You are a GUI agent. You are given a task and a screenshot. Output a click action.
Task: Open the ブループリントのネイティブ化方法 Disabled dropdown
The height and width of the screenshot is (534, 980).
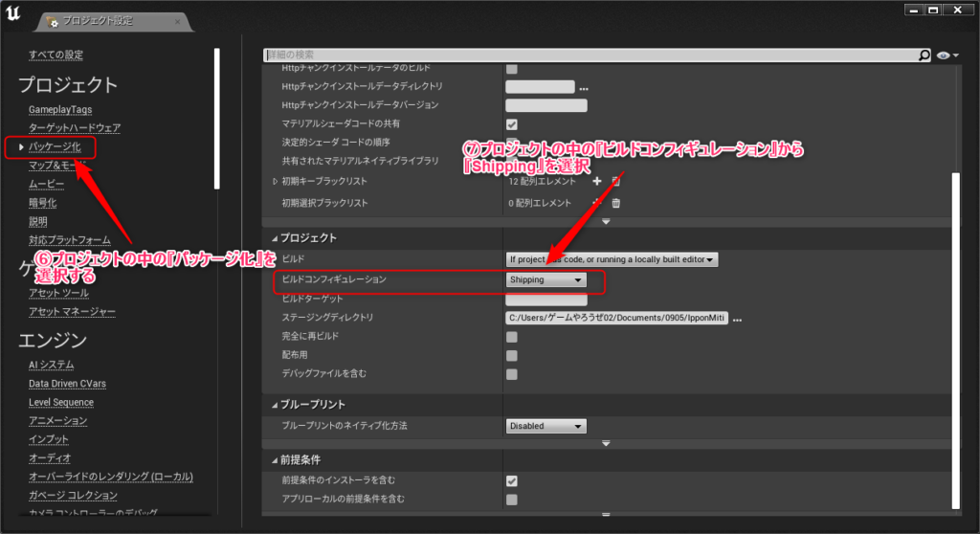coord(546,426)
